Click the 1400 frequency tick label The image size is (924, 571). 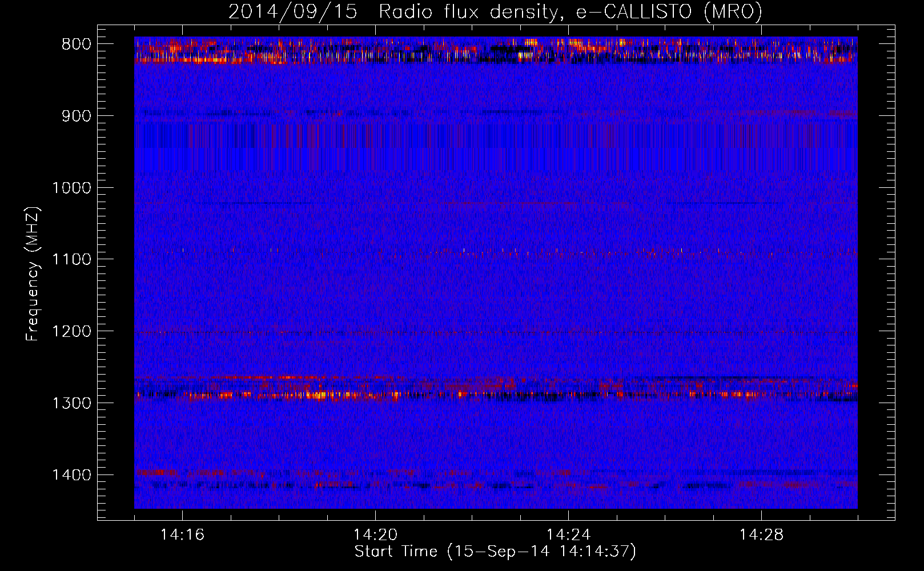[x=71, y=475]
